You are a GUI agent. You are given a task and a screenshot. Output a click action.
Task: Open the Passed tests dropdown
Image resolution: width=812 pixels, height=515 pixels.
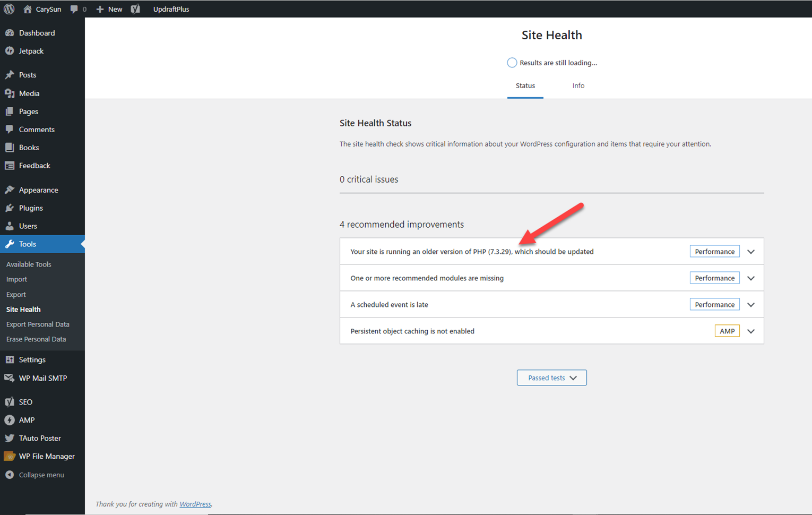click(x=551, y=378)
